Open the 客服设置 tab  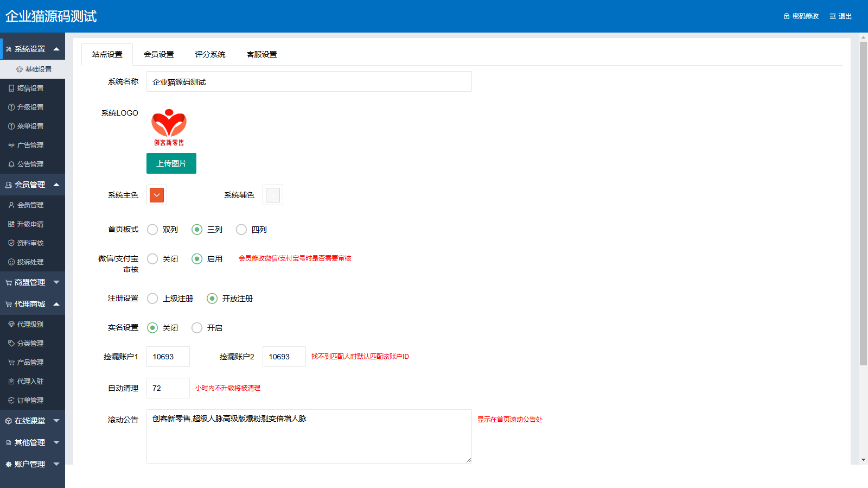(x=261, y=54)
